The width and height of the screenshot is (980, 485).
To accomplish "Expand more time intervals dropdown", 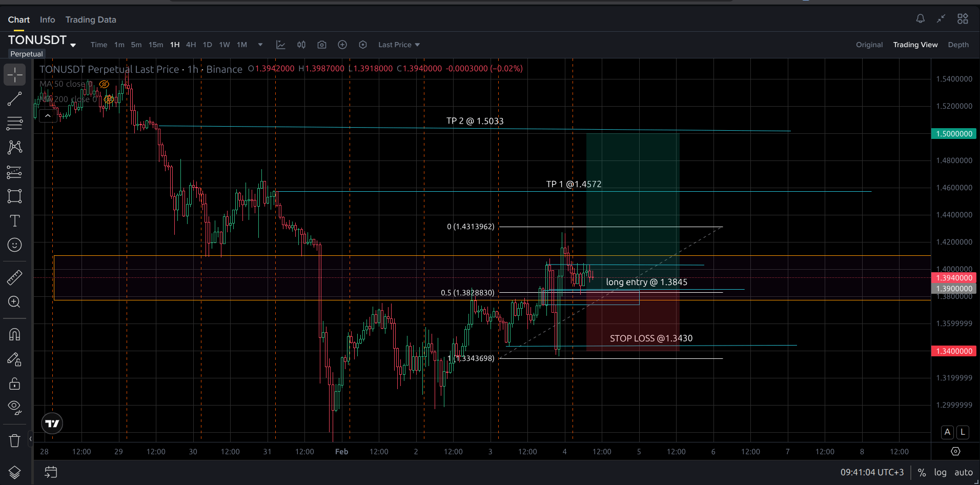I will pos(260,45).
